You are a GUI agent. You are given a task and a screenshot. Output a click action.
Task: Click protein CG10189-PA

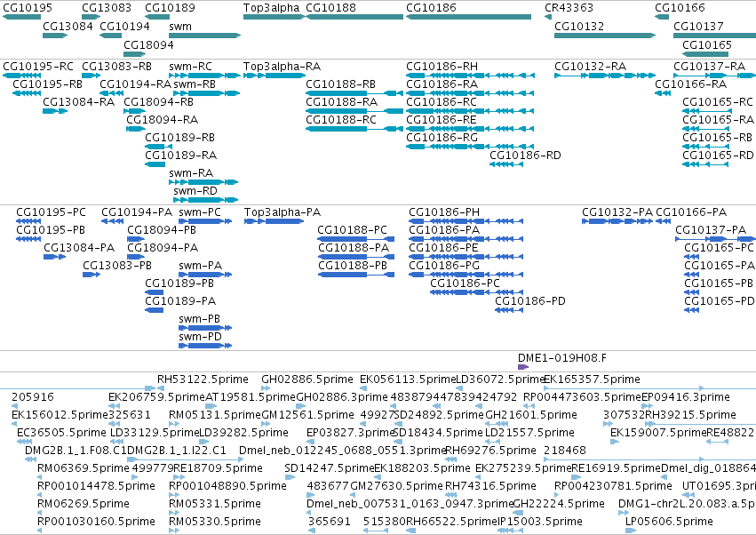[180, 301]
